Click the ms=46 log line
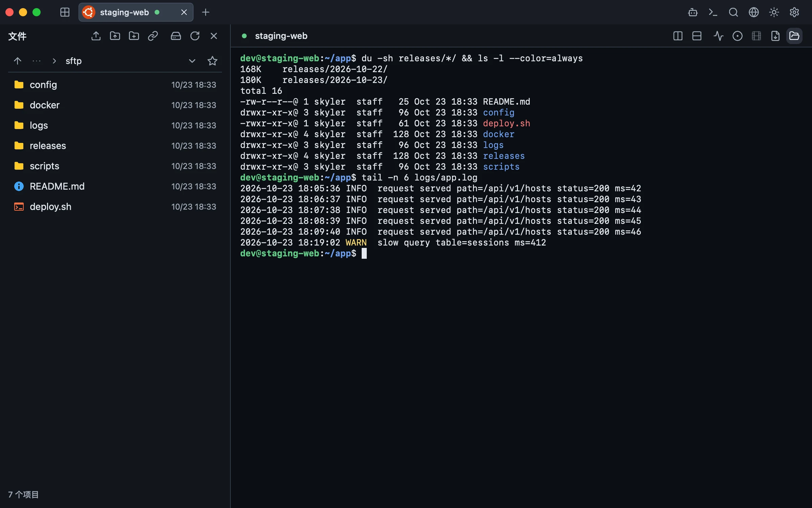 [x=441, y=232]
